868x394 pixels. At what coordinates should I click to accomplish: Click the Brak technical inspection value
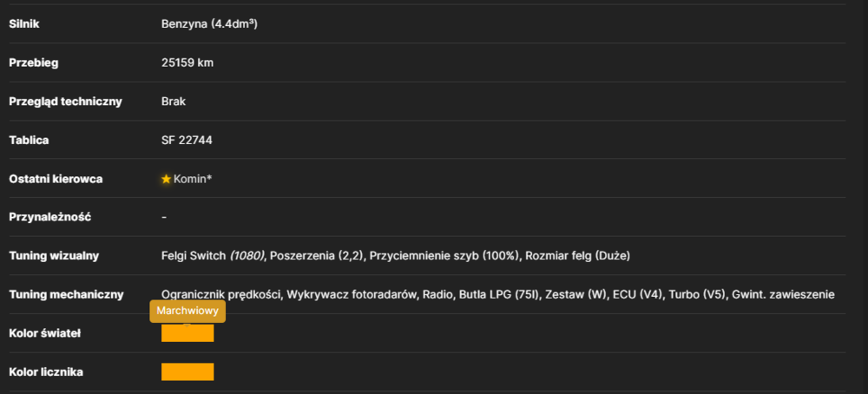point(174,102)
